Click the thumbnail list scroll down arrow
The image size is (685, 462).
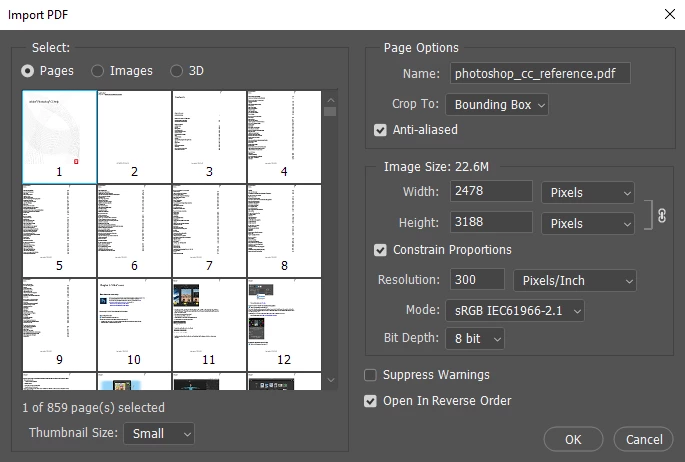[331, 380]
